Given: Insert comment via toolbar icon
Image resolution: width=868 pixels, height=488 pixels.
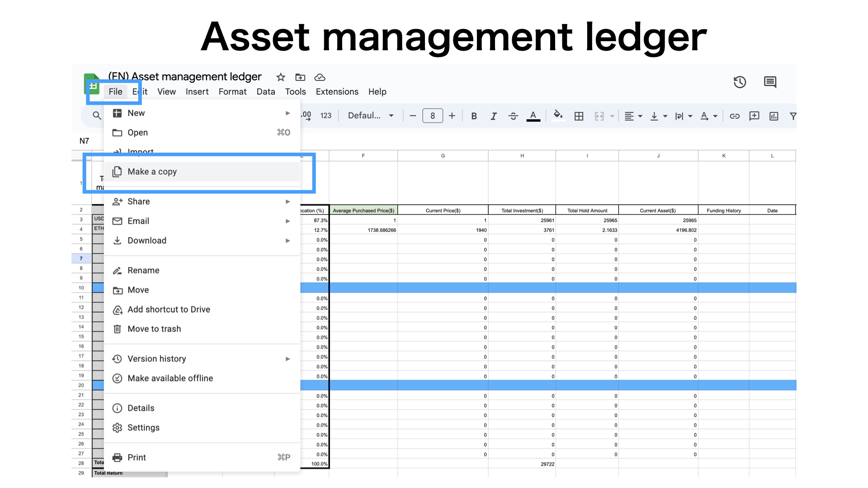Looking at the screenshot, I should 754,116.
